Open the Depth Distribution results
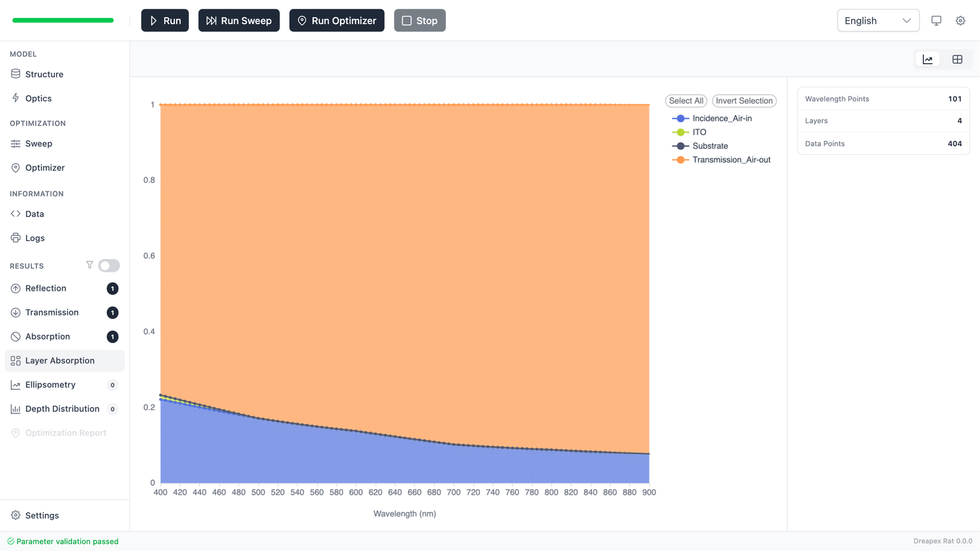The width and height of the screenshot is (980, 551). 62,409
